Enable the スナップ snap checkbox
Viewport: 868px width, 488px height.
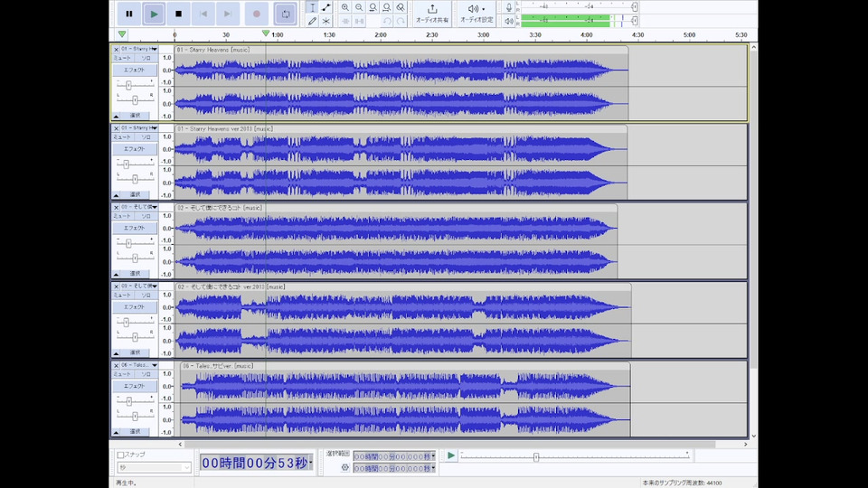(x=120, y=455)
